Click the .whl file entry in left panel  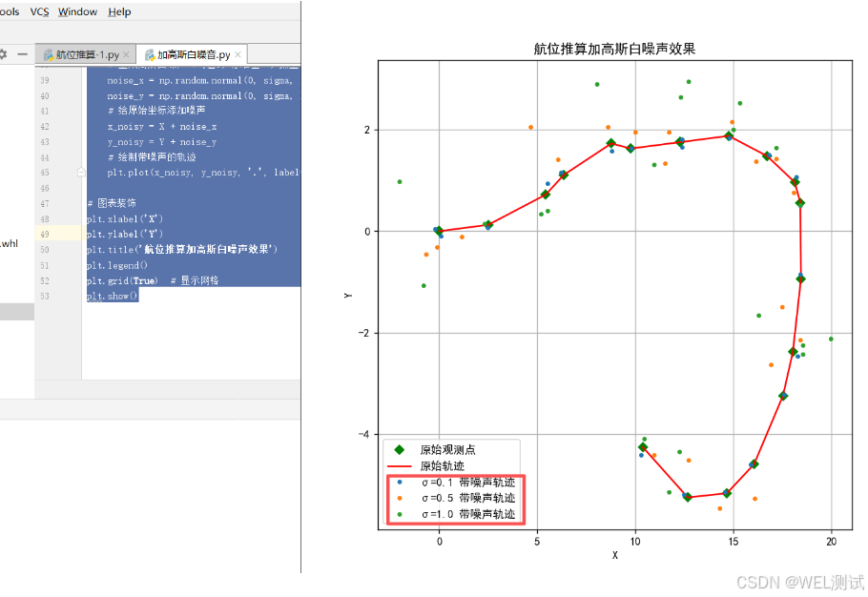coord(9,243)
